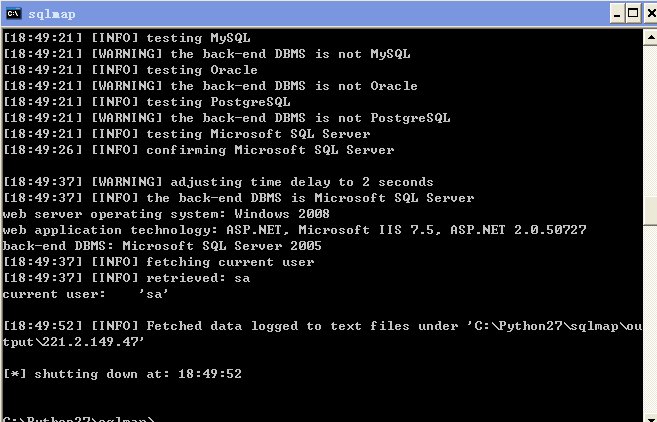Click the 'web application technology' ASP.NET line
657x422 pixels.
[x=295, y=230]
